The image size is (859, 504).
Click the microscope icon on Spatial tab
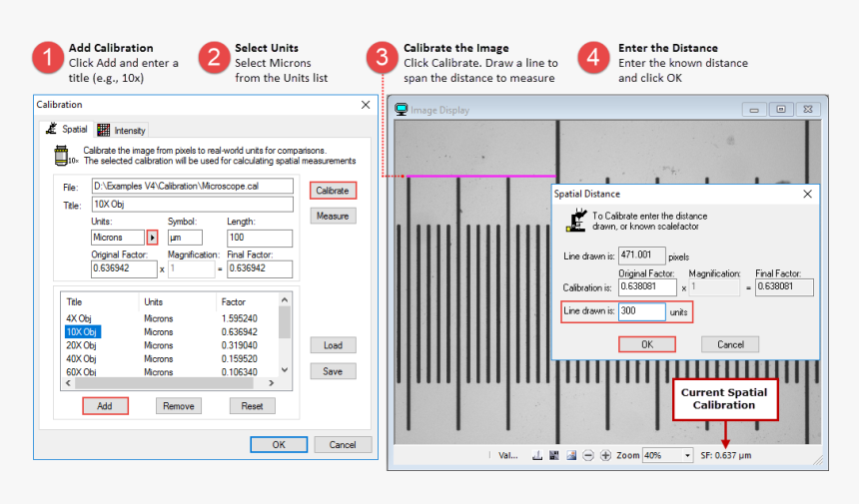coord(51,129)
